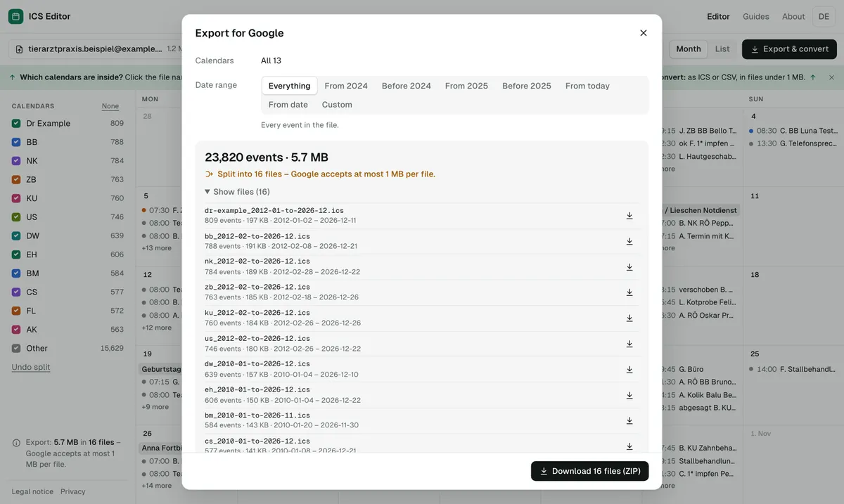Uncheck the BM calendar
The height and width of the screenshot is (504, 844).
click(x=16, y=273)
